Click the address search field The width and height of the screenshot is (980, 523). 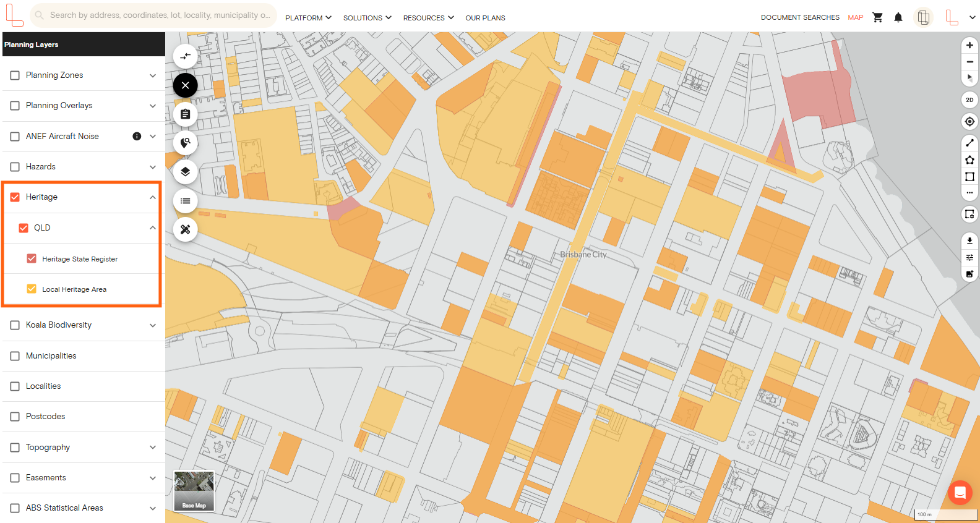tap(153, 15)
